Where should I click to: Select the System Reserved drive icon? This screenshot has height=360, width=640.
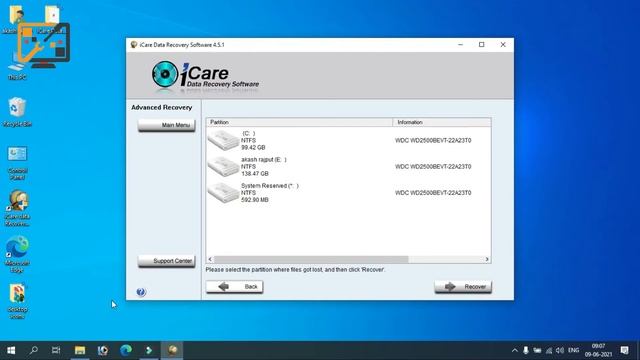pyautogui.click(x=223, y=193)
